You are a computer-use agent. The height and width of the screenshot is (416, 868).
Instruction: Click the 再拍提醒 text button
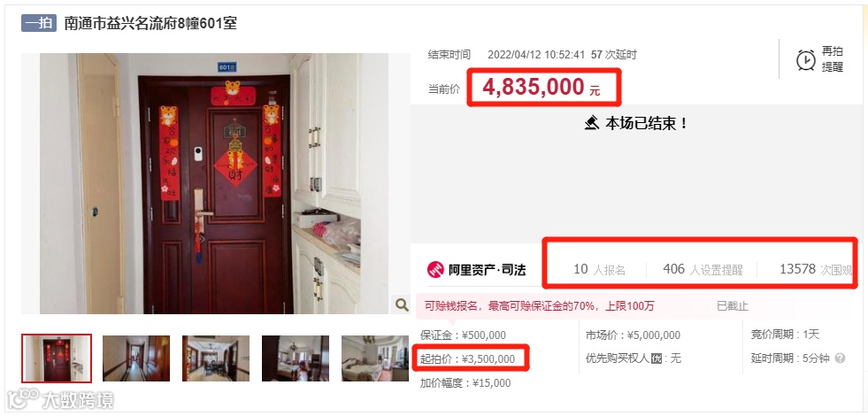tap(832, 59)
